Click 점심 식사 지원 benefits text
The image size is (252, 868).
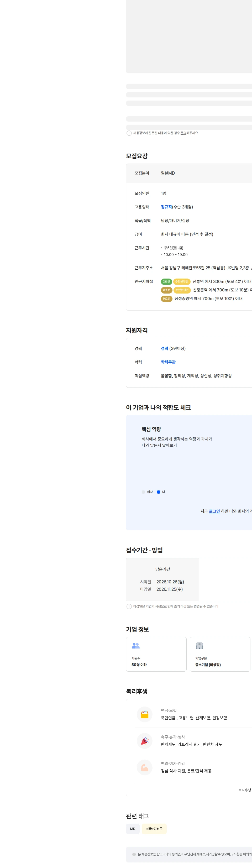tap(186, 771)
